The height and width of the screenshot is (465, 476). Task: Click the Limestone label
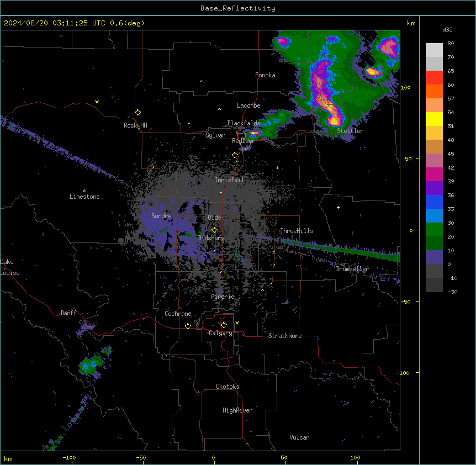[84, 197]
